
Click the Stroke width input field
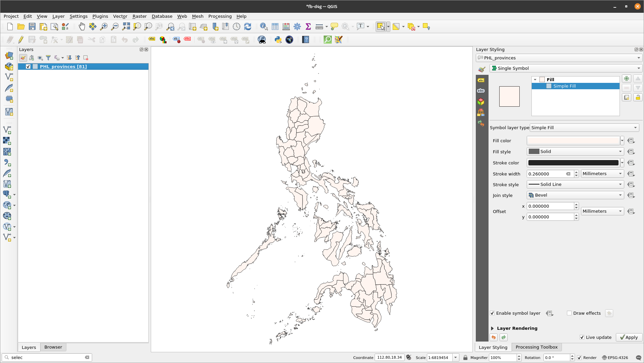[x=546, y=174]
